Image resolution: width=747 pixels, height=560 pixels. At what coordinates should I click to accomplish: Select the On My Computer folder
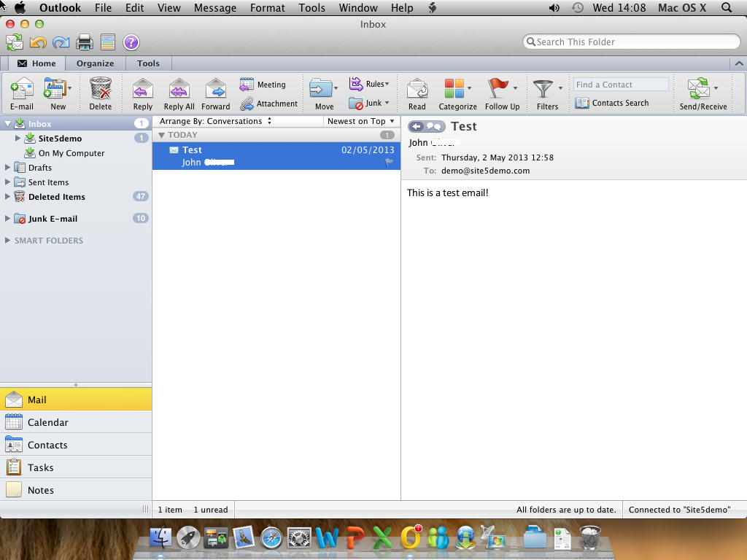point(71,153)
